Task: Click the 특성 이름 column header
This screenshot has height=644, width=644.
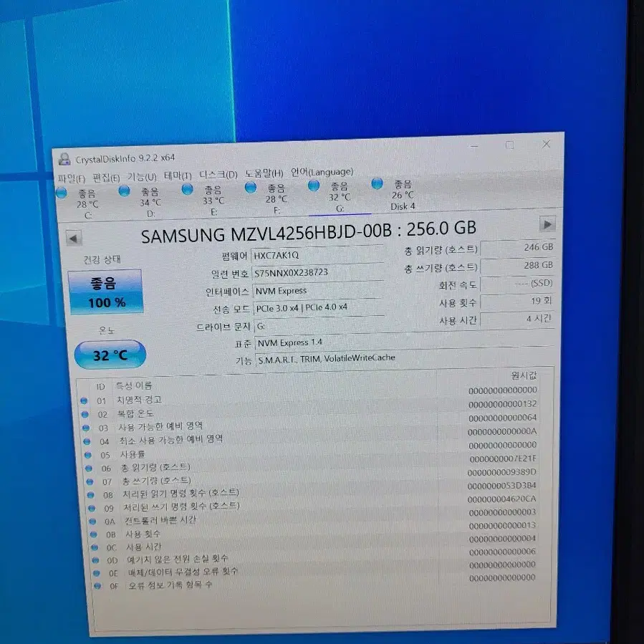Action: 133,385
